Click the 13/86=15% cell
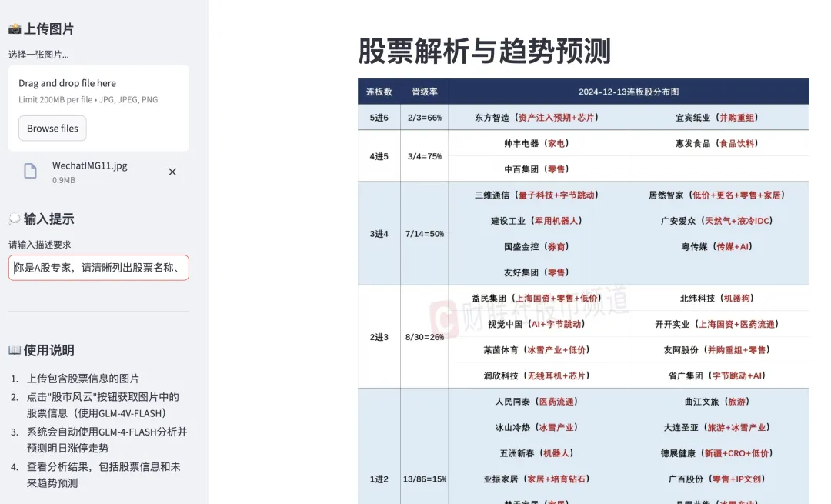Viewport: 831px width, 504px height. pyautogui.click(x=425, y=479)
